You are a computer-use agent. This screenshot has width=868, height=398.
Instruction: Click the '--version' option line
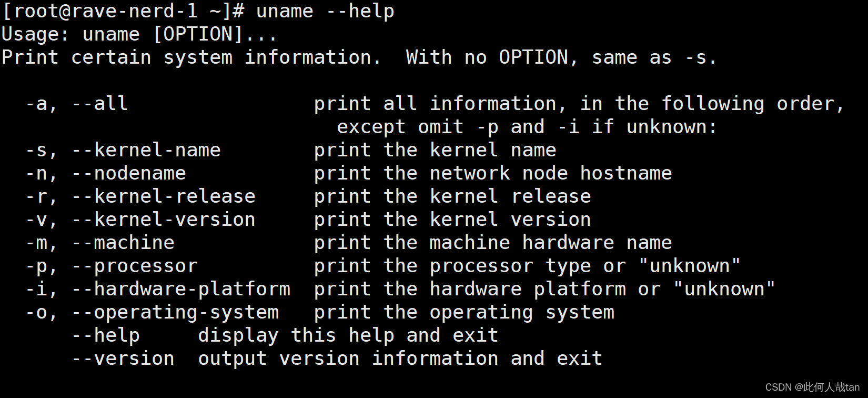coord(337,359)
